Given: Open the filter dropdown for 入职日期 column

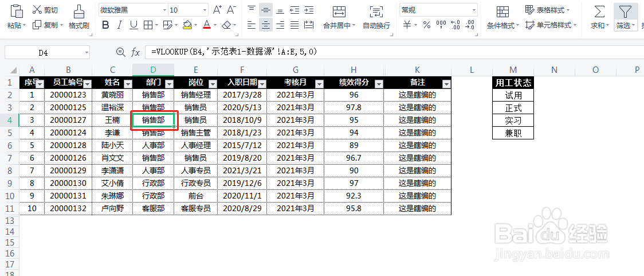Looking at the screenshot, I should (x=262, y=84).
